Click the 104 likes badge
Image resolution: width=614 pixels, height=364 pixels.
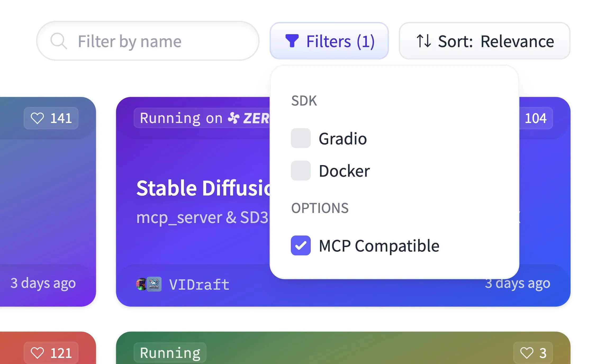coord(536,118)
